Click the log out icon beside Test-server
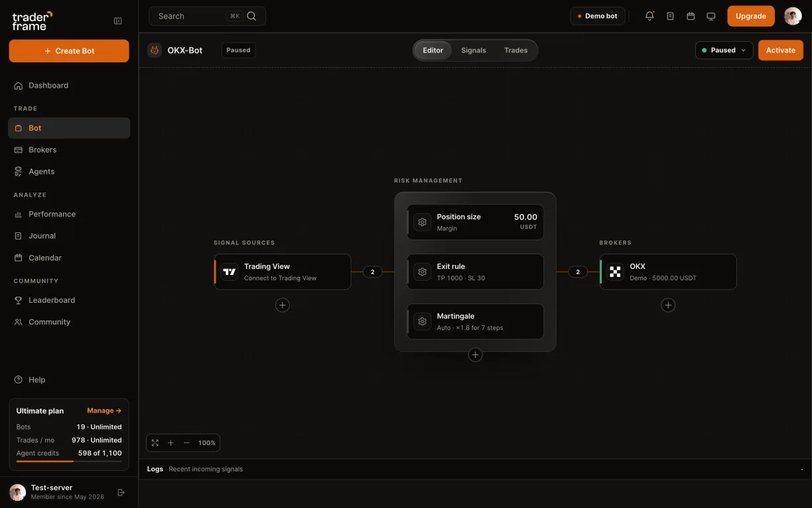The image size is (812, 508). 121,492
